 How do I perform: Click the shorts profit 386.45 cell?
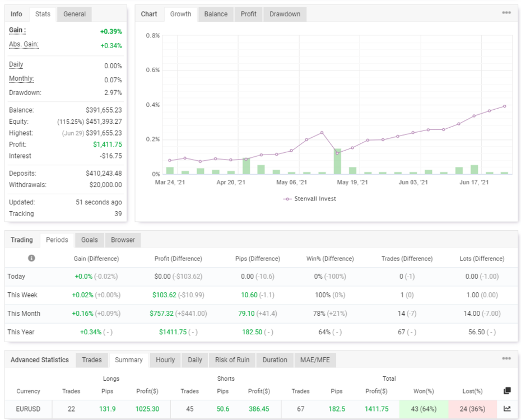(259, 409)
